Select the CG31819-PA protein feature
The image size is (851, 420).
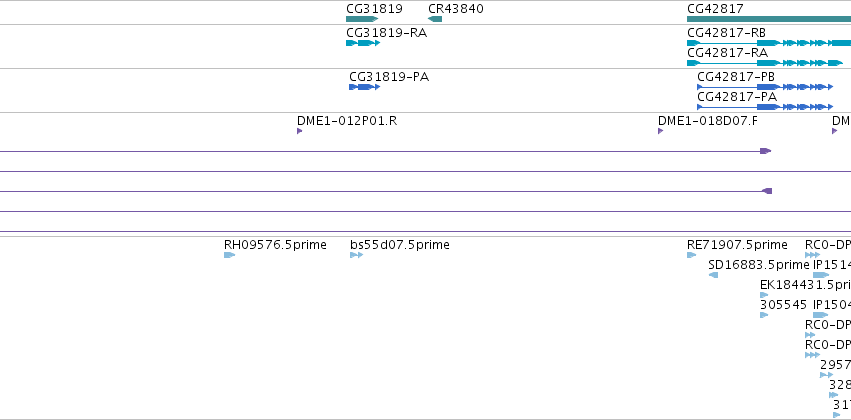tap(365, 87)
